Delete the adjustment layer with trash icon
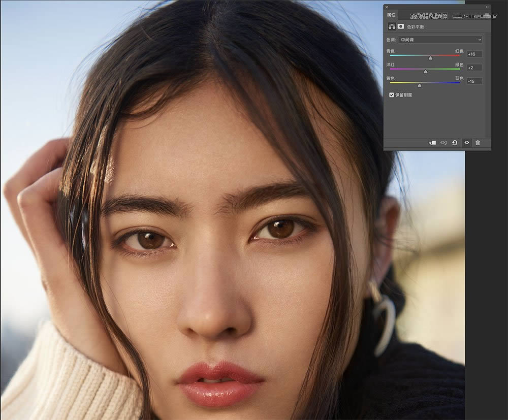This screenshot has width=508, height=420. [478, 143]
